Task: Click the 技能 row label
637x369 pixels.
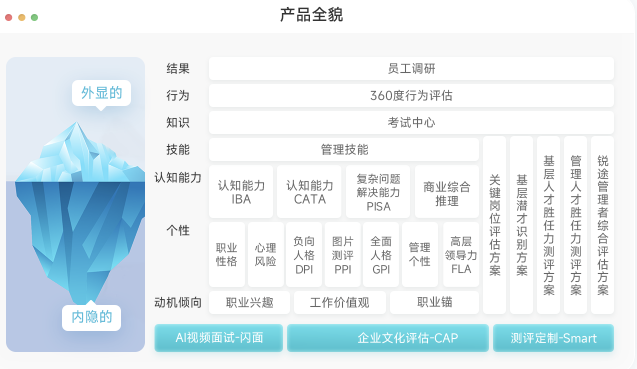Action: 178,150
